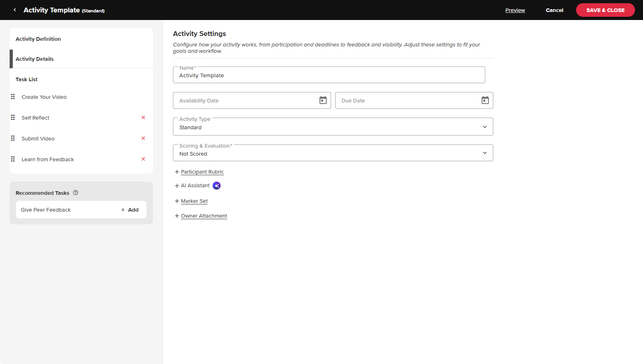Open the Submit Video task
The width and height of the screenshot is (643, 364).
(x=38, y=139)
